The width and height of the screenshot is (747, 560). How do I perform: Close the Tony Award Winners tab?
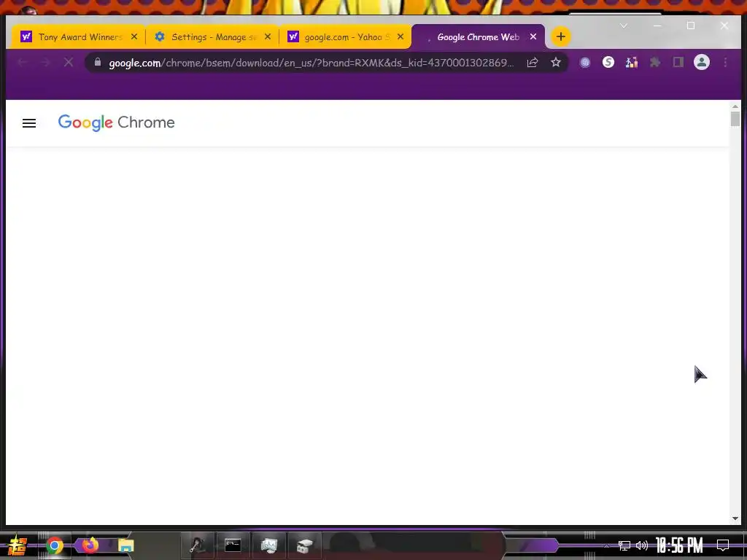click(134, 36)
